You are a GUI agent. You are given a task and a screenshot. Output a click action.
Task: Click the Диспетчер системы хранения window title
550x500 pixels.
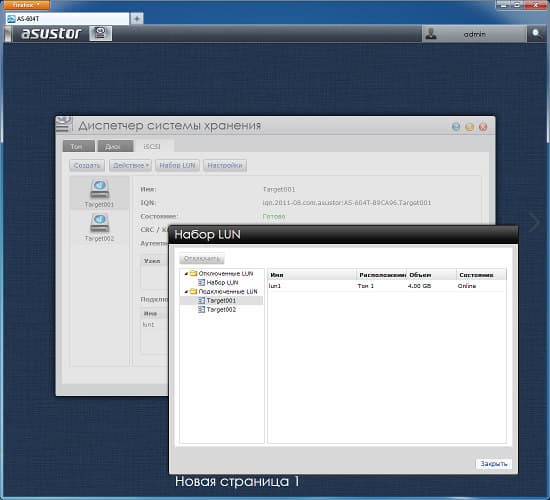169,126
